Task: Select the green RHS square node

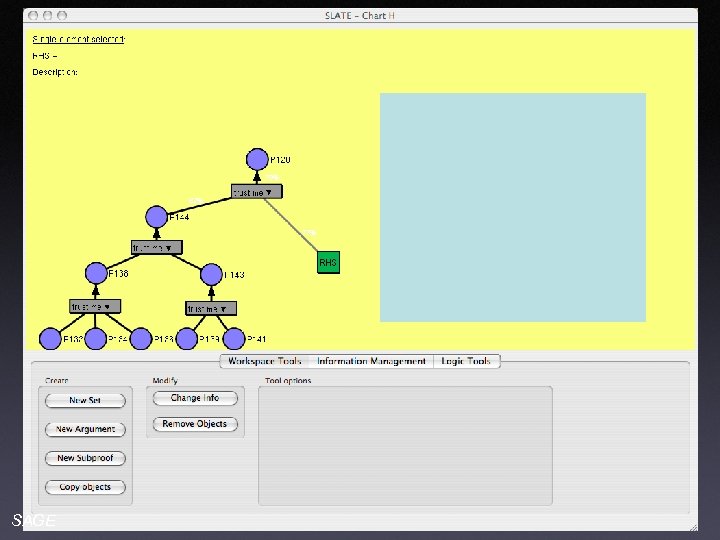Action: click(329, 262)
